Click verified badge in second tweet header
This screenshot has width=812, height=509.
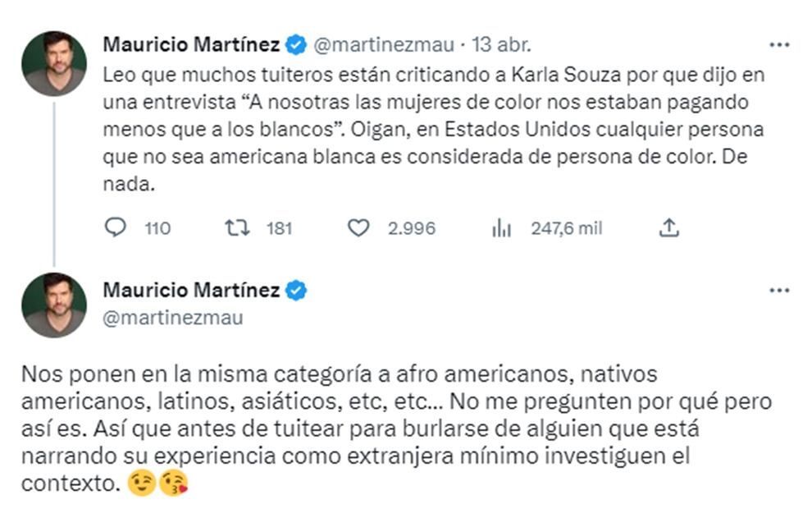[295, 290]
